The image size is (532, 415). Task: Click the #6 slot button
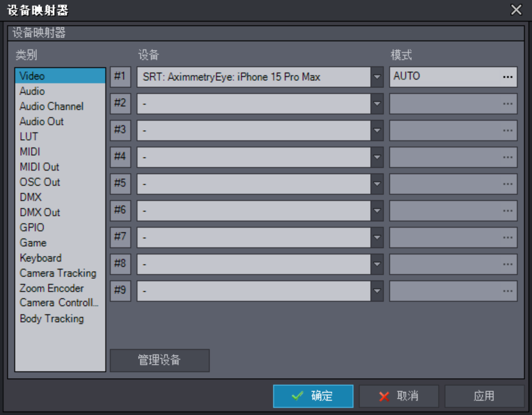pos(120,211)
